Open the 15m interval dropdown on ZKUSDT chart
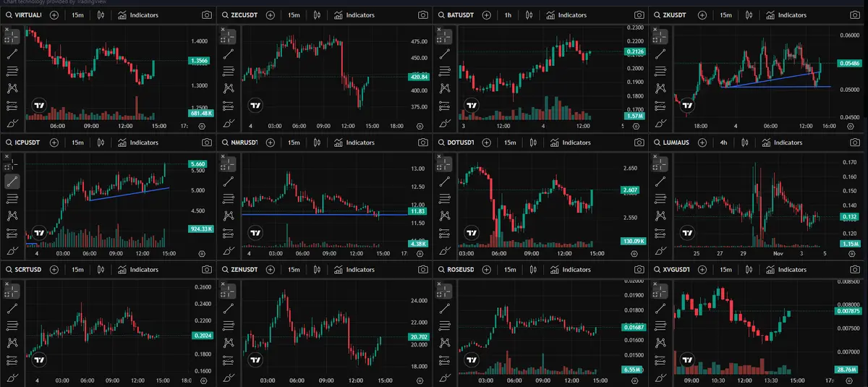 tap(727, 14)
